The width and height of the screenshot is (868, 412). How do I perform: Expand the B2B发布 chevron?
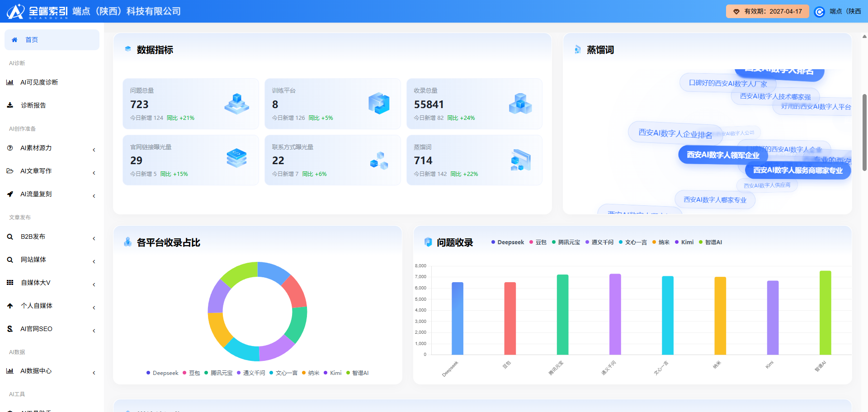tap(94, 238)
